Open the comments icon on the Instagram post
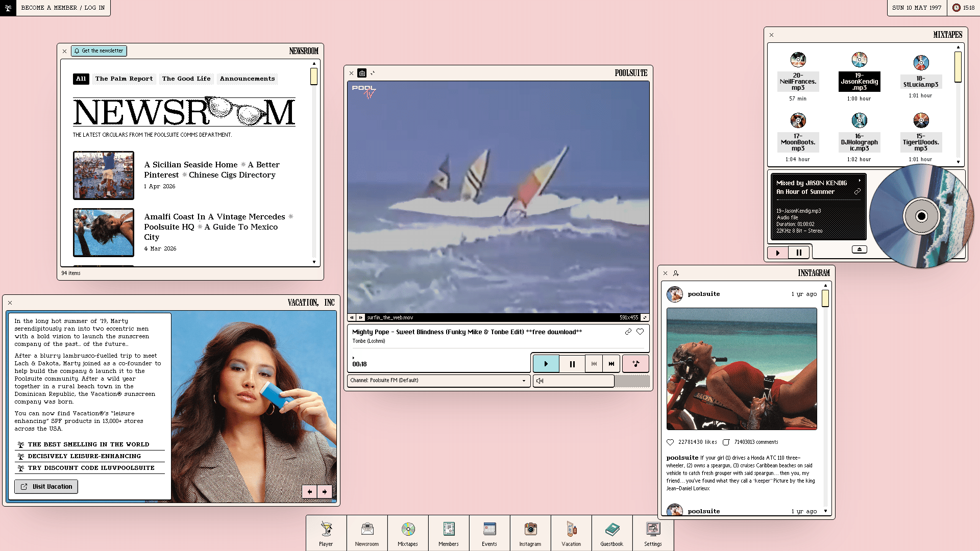 (x=726, y=442)
